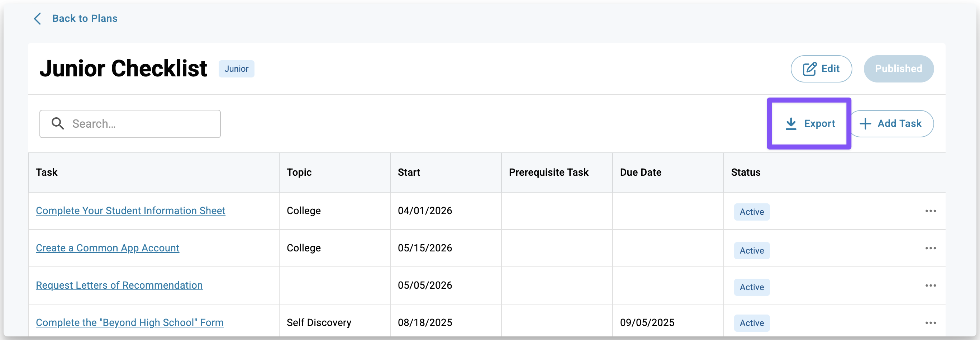Sort by the Start column header
Viewport: 980px width, 340px height.
pyautogui.click(x=409, y=173)
